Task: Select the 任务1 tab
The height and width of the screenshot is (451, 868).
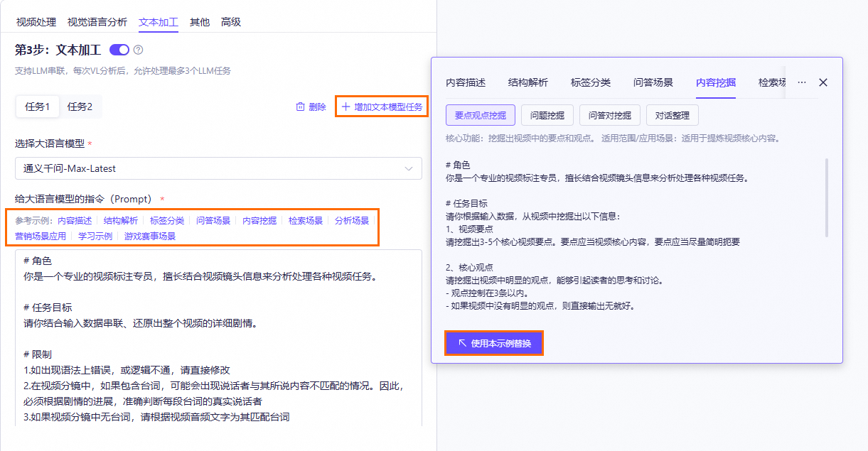Action: tap(38, 107)
